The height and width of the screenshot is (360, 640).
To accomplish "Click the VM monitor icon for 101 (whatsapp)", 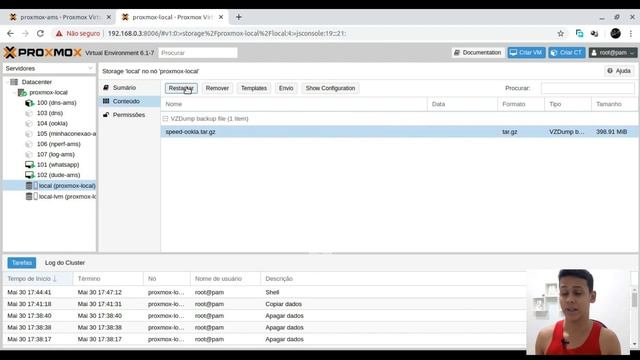I will click(30, 165).
